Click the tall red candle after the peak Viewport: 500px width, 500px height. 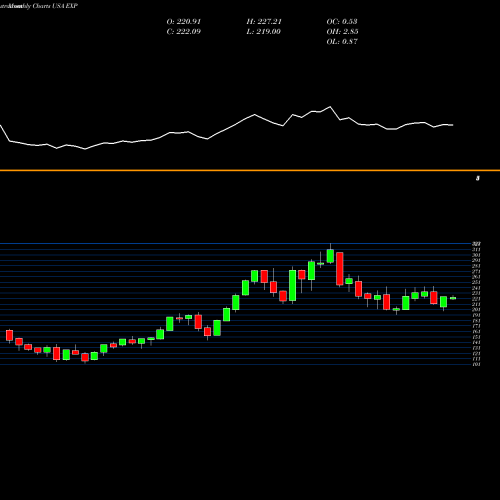(340, 269)
